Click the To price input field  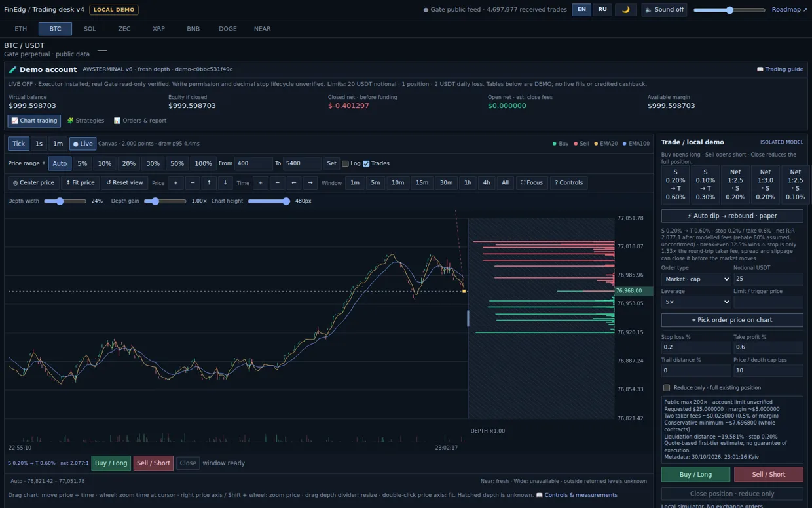point(303,164)
